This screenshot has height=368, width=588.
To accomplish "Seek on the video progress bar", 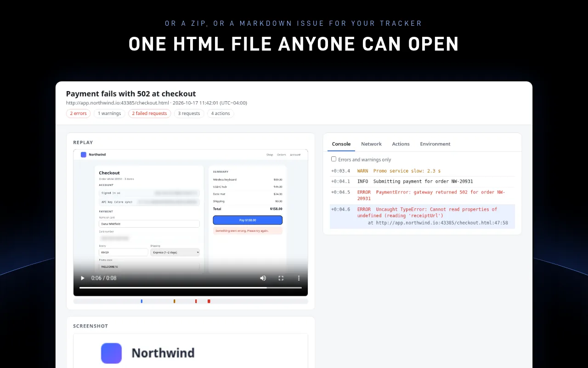I will pos(191,288).
